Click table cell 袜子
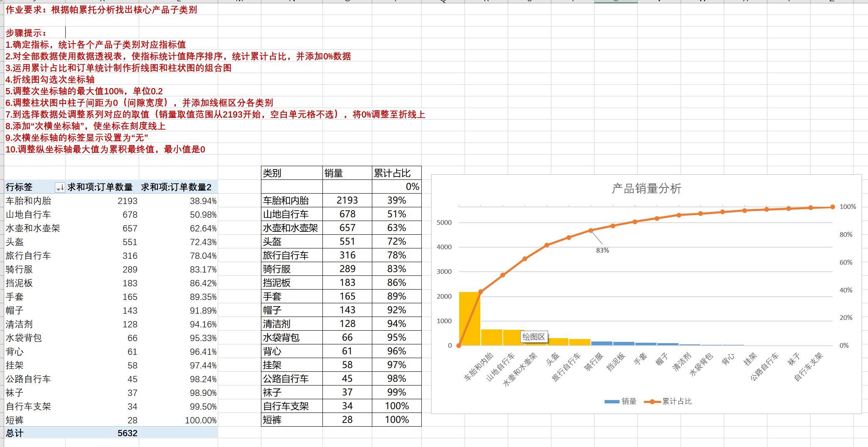The width and height of the screenshot is (868, 447). point(292,392)
